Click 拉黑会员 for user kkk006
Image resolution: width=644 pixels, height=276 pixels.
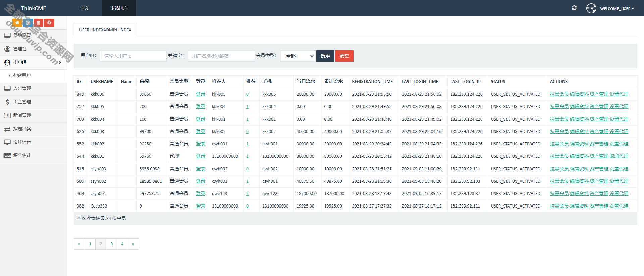click(559, 94)
